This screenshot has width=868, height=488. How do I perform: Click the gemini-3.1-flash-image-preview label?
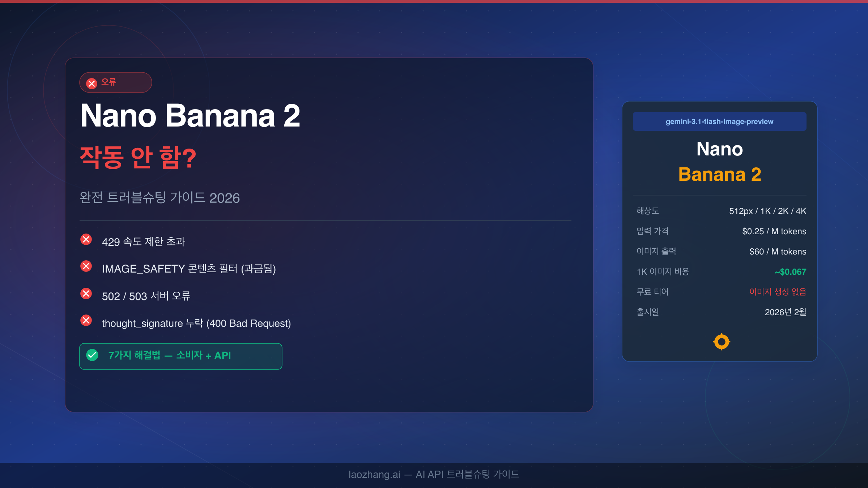pyautogui.click(x=719, y=121)
